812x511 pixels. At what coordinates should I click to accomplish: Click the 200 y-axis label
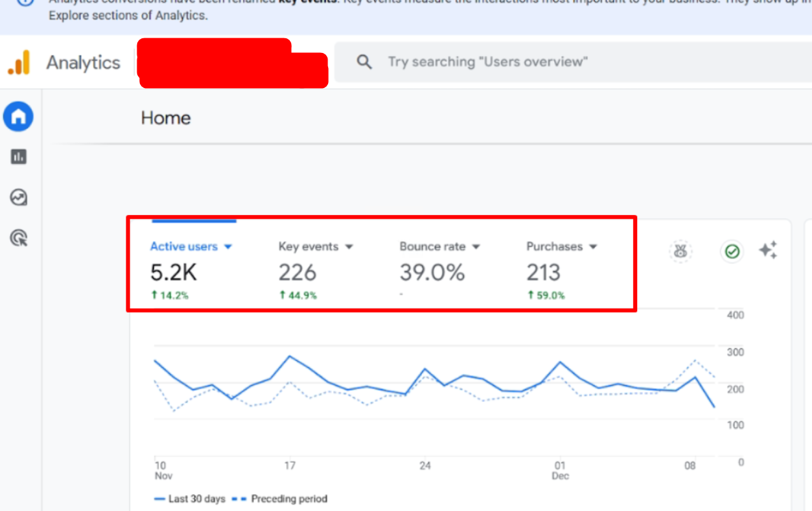(735, 389)
